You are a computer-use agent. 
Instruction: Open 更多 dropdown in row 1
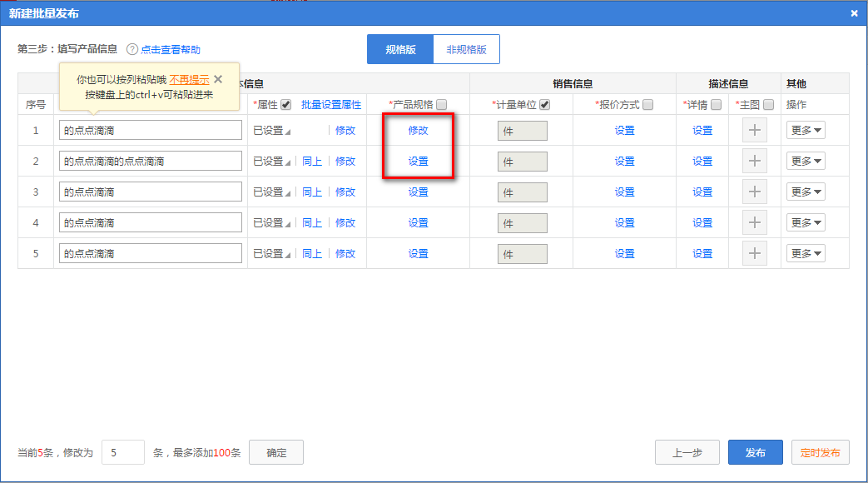point(806,131)
